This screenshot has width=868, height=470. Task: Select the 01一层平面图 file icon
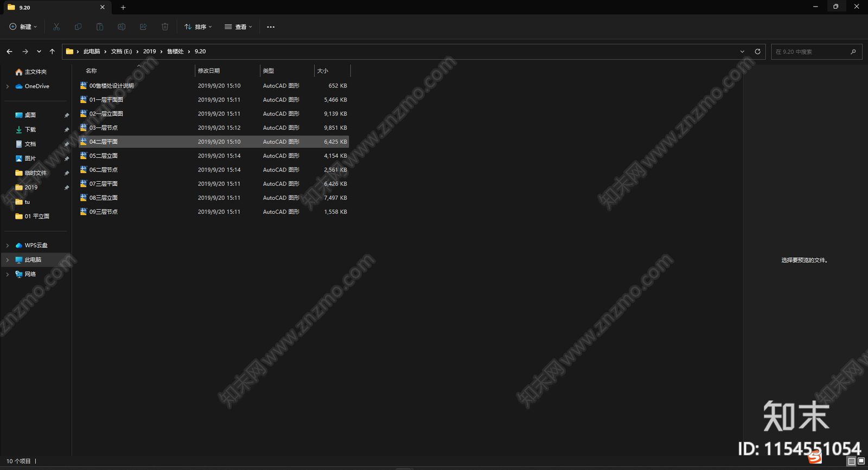click(84, 100)
